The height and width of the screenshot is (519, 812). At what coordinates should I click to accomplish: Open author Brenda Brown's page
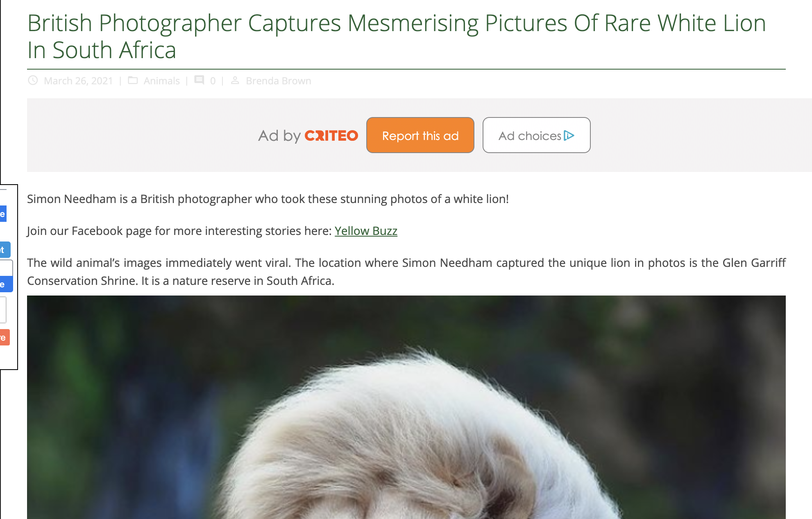pos(279,81)
